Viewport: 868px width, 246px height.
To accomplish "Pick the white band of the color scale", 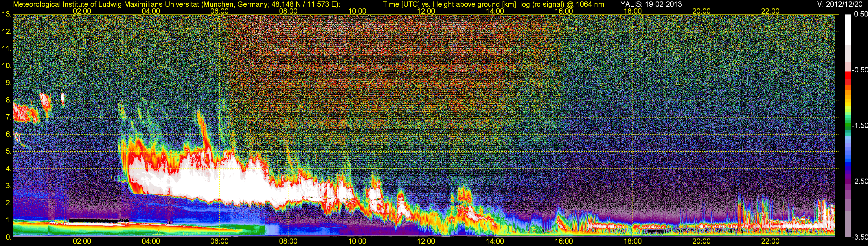I will 848,29.
